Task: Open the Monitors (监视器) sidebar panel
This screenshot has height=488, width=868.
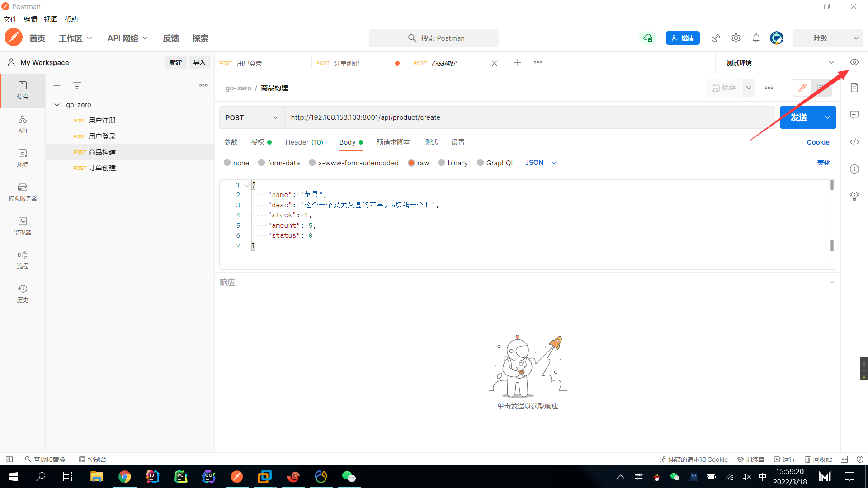Action: [23, 225]
